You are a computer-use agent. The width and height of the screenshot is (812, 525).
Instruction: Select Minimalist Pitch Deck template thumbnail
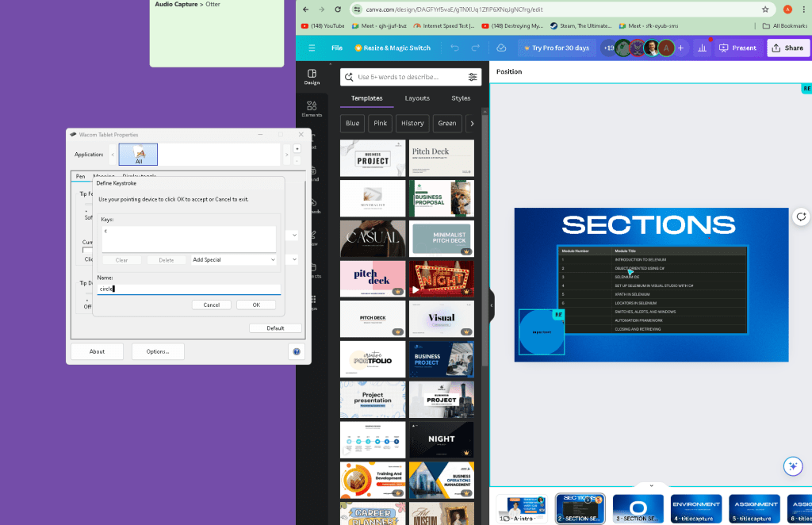441,239
